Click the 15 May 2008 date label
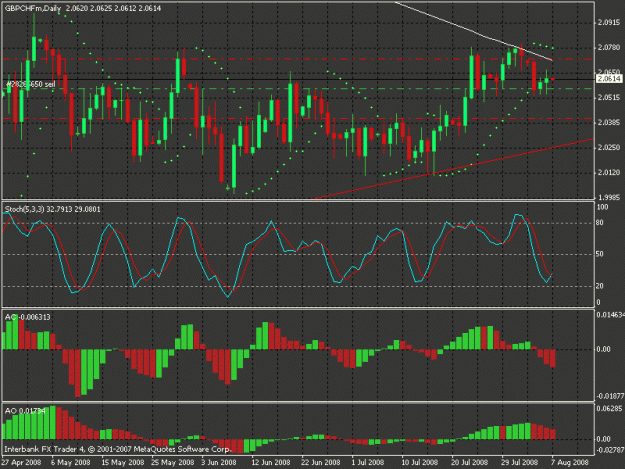Image resolution: width=625 pixels, height=469 pixels. click(123, 462)
